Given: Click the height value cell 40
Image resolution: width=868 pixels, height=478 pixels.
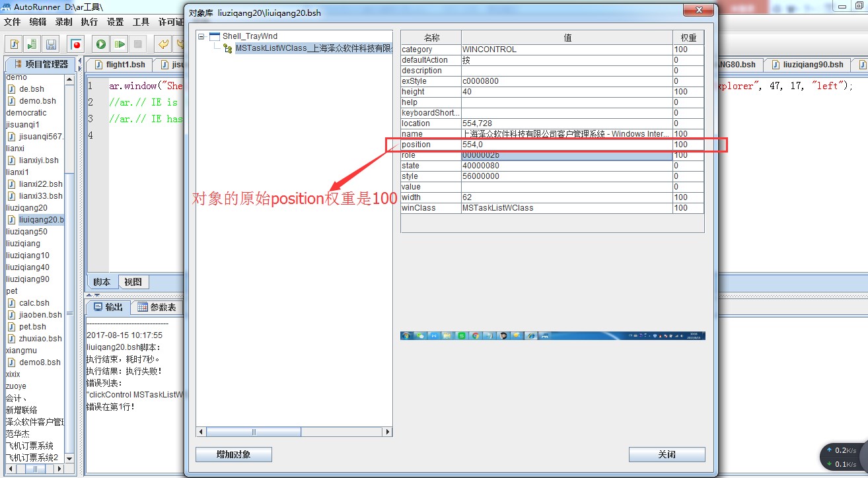Looking at the screenshot, I should pyautogui.click(x=567, y=92).
